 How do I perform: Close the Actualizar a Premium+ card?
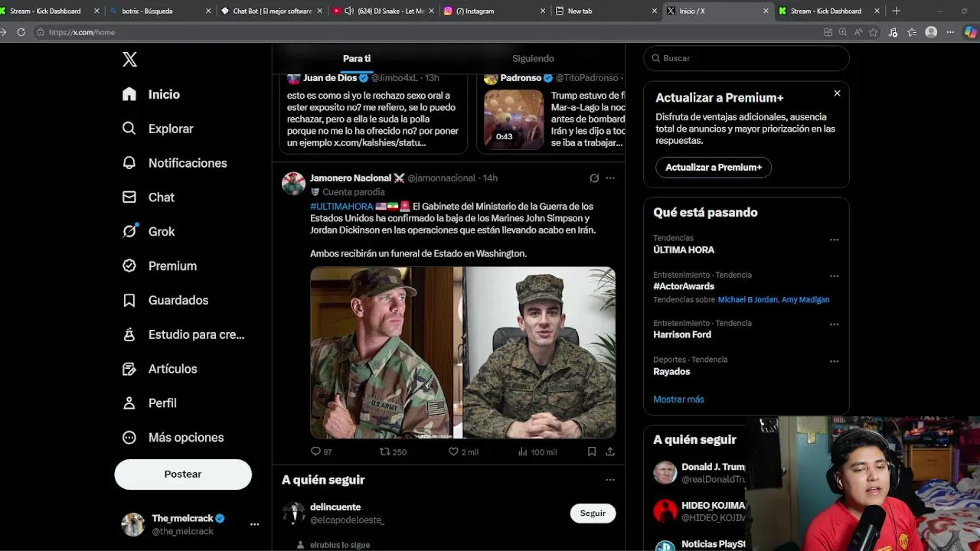(837, 93)
